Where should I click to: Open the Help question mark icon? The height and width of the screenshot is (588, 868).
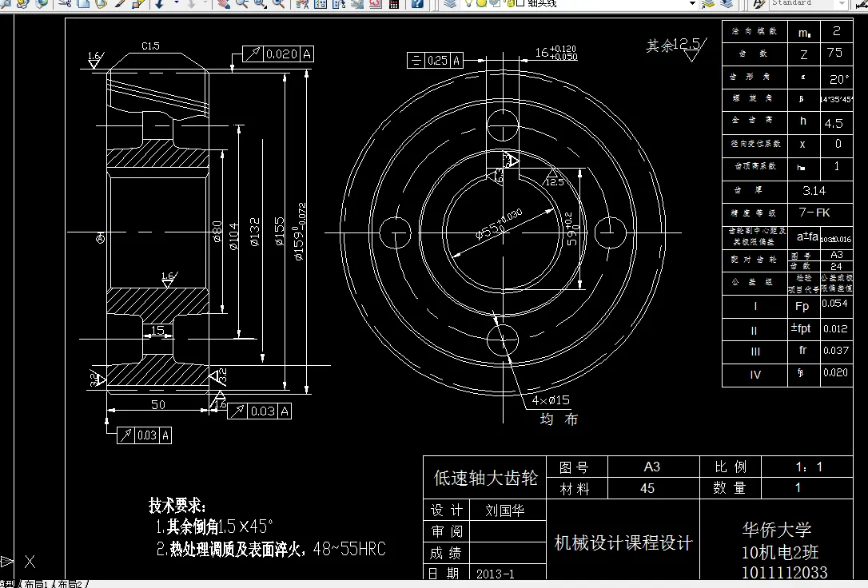[416, 6]
